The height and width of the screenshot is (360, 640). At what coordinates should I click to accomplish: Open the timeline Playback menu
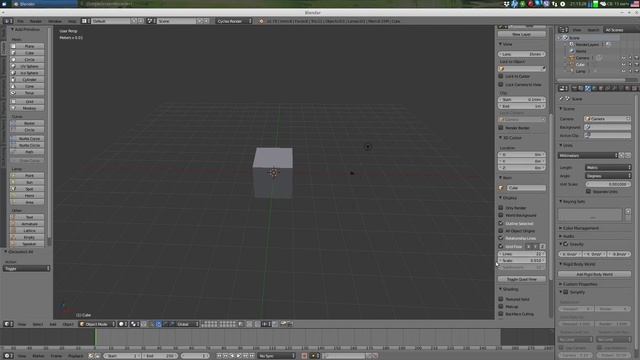click(75, 356)
